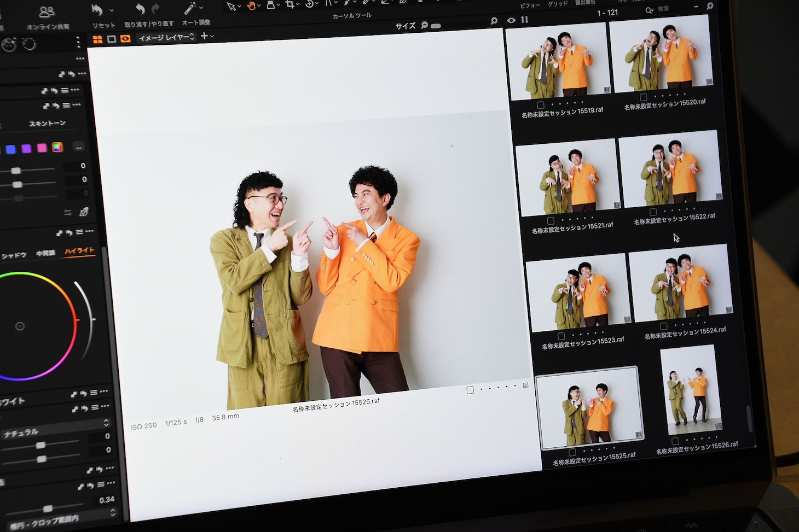Open the イメージ レイヤー layer dropdown
The width and height of the screenshot is (799, 532).
coord(166,37)
